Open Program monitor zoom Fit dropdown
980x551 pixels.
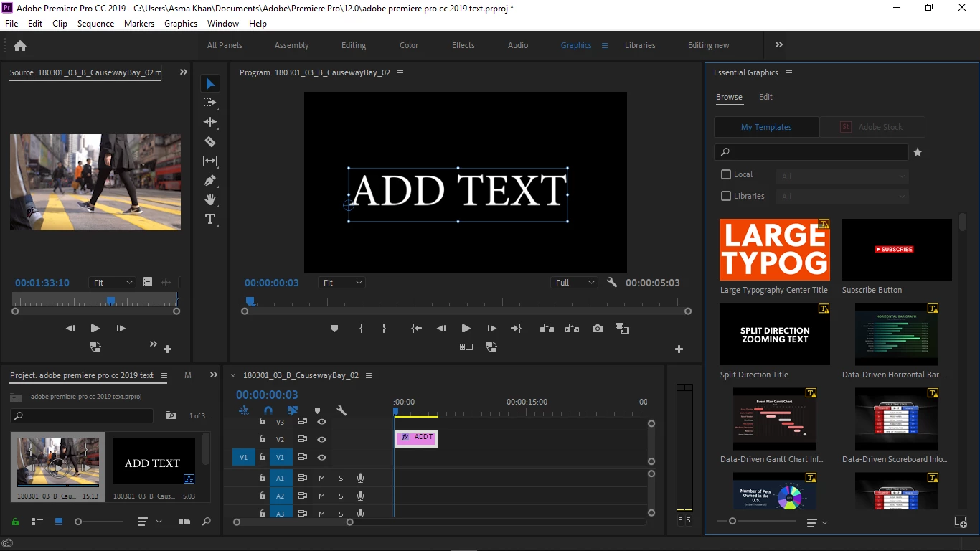[342, 283]
